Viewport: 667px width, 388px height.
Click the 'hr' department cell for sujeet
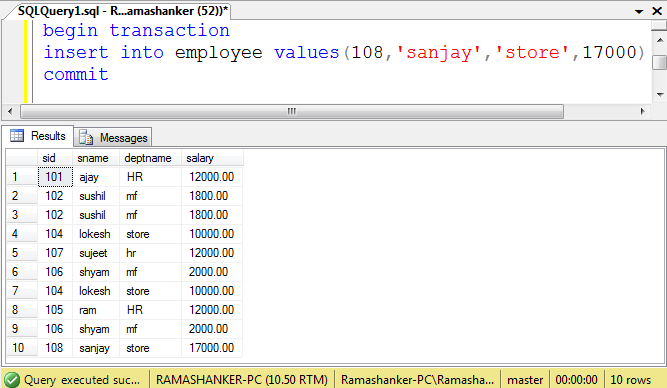pos(150,253)
